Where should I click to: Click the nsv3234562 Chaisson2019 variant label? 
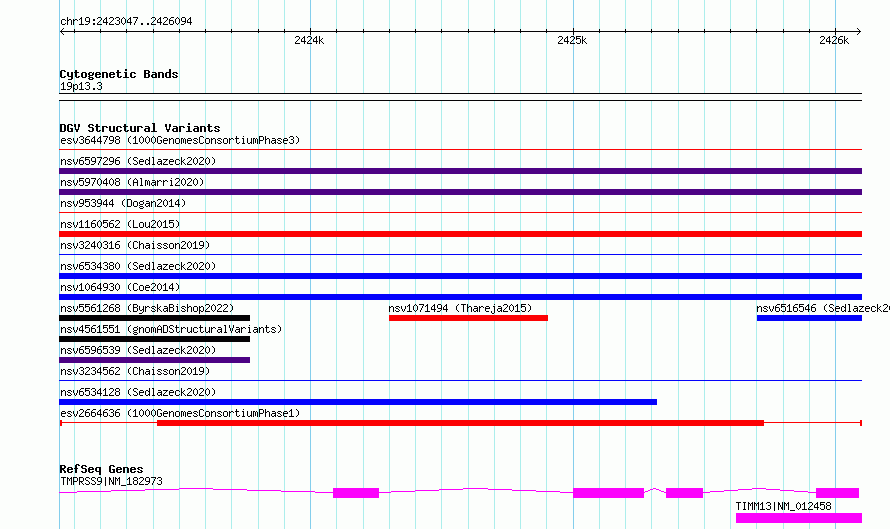pyautogui.click(x=135, y=371)
